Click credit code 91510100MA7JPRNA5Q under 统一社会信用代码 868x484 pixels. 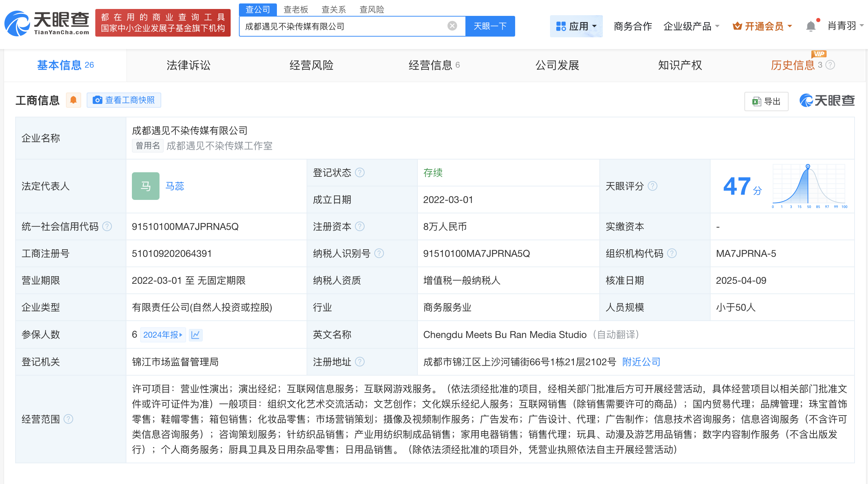[x=185, y=226]
